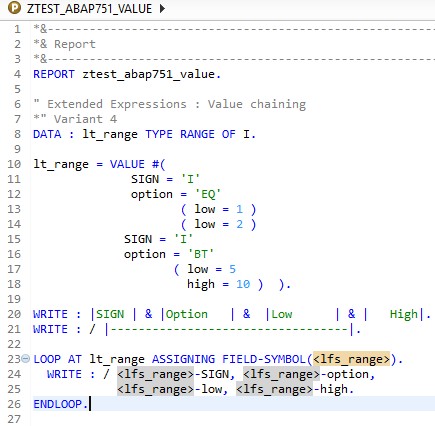Click 'VALUE #(' on line 10
Viewport: 435px width, 426px height.
pyautogui.click(x=137, y=164)
